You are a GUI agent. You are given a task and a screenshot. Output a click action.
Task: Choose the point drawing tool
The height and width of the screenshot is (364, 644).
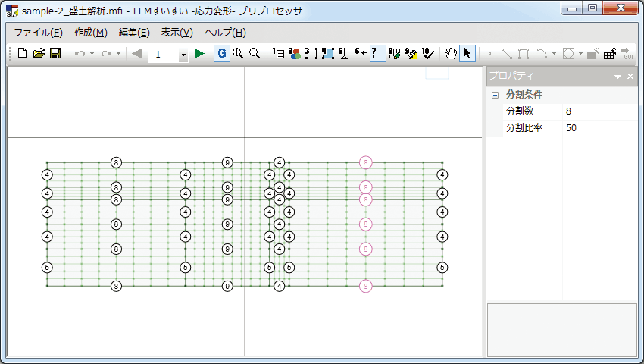489,54
